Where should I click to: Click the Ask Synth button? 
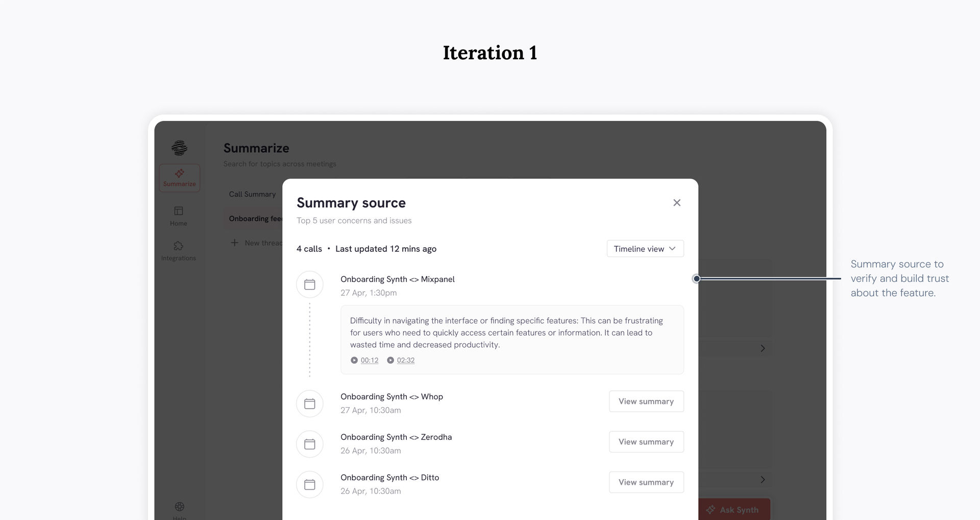(x=734, y=509)
